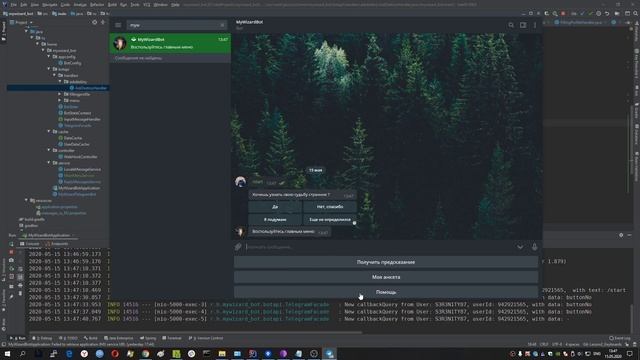Viewport: 640px width, 360px height.
Task: Click the Telegram search input field
Action: (176, 25)
